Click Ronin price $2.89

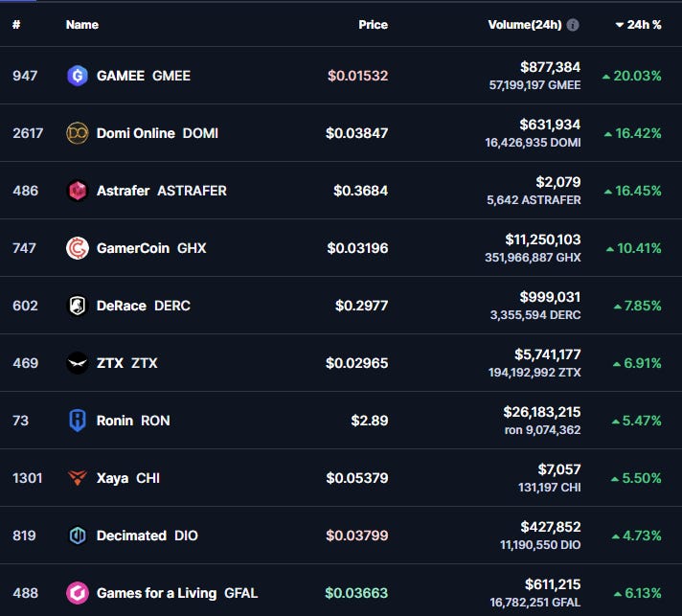pos(370,421)
